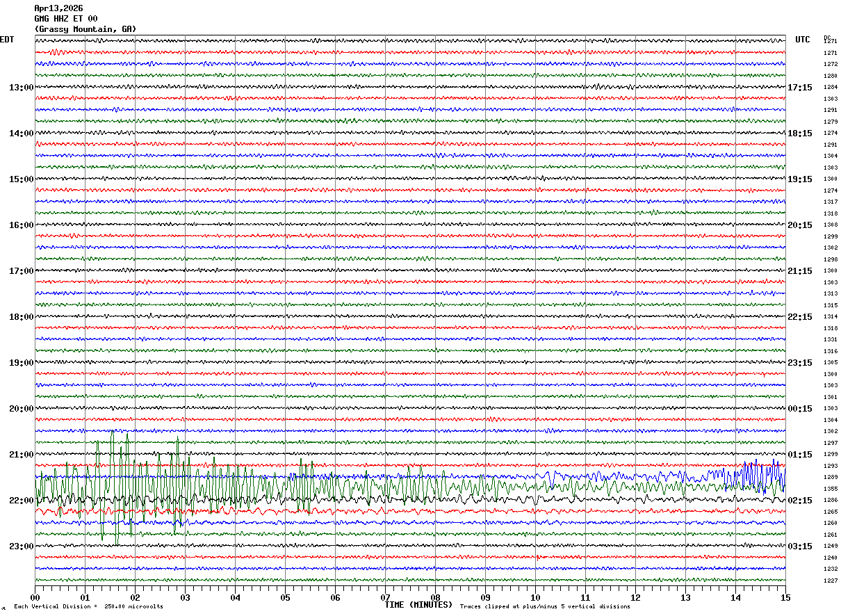Select the EDT time zone label

pyautogui.click(x=7, y=40)
